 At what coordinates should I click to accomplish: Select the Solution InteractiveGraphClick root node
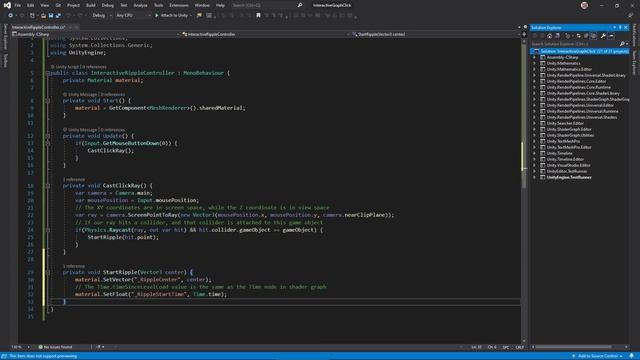(x=580, y=51)
